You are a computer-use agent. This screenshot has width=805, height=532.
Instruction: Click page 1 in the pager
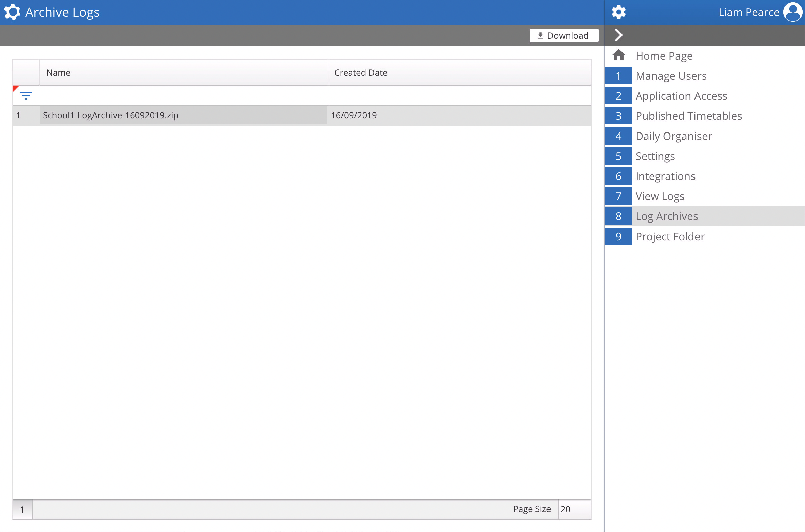[22, 509]
